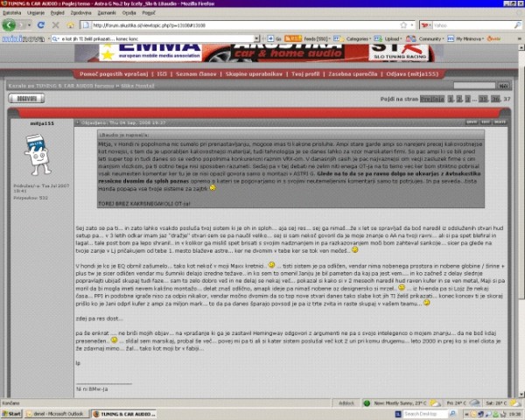Click the Mininova toolbar logo
525x420 pixels.
pos(23,38)
